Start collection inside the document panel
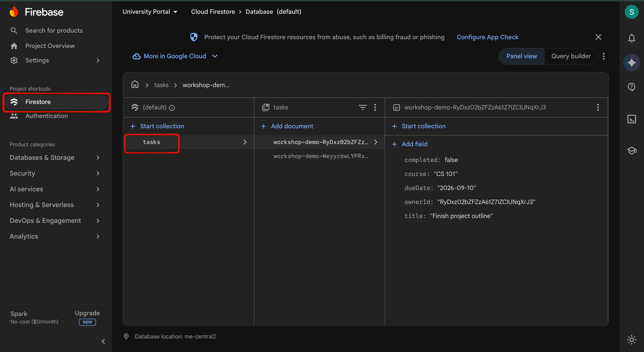 pos(419,126)
